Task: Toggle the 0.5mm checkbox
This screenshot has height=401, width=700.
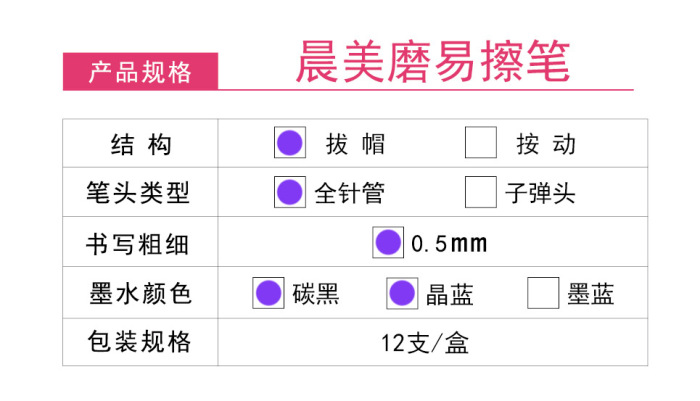Action: click(x=387, y=242)
